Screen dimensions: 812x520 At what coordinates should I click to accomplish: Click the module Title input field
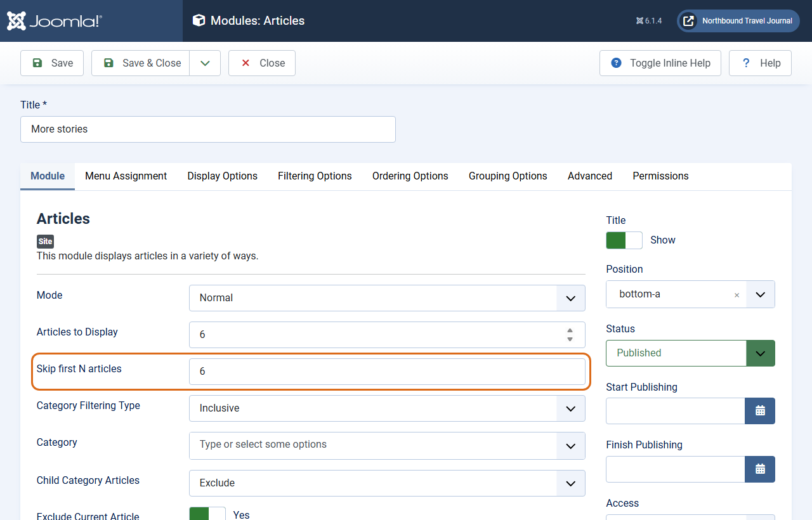click(208, 129)
